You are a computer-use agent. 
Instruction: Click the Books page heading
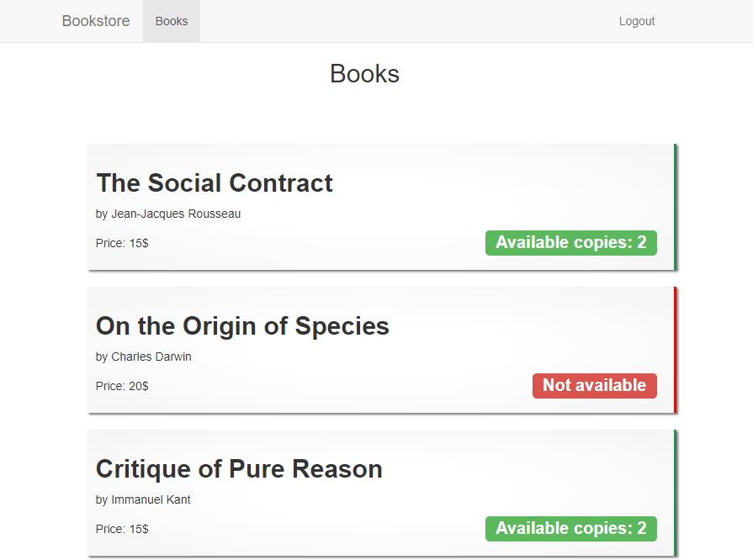364,73
